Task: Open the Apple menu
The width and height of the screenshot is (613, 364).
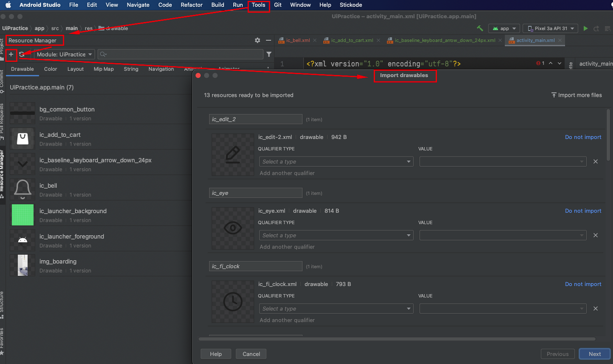Action: coord(8,5)
